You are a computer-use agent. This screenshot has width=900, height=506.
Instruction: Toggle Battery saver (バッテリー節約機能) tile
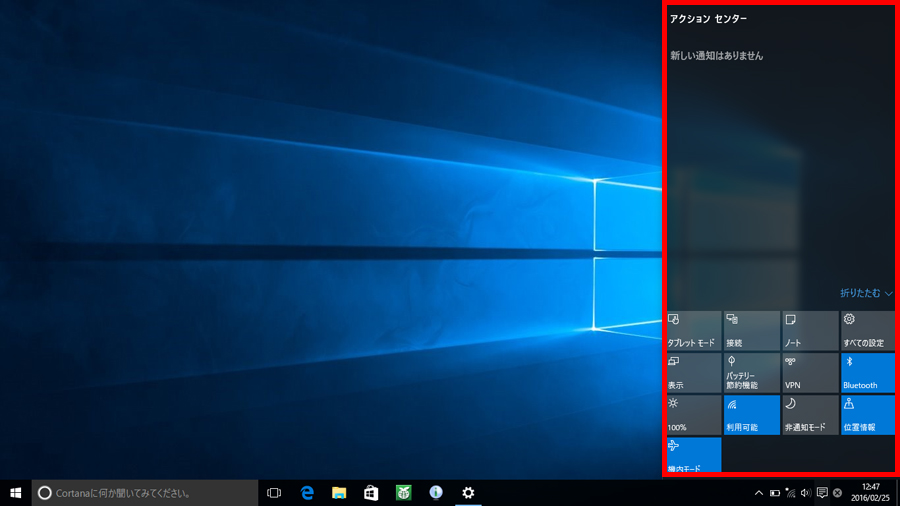pyautogui.click(x=751, y=373)
